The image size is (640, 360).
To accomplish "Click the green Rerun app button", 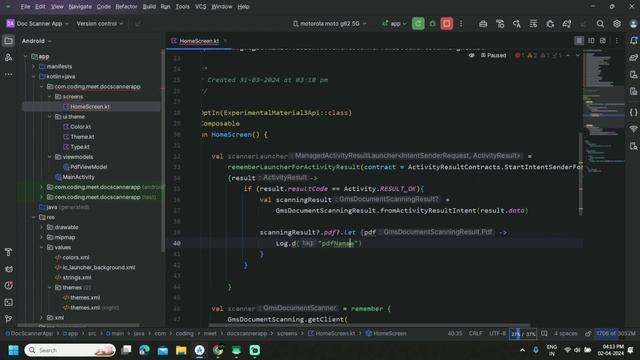I will point(418,24).
